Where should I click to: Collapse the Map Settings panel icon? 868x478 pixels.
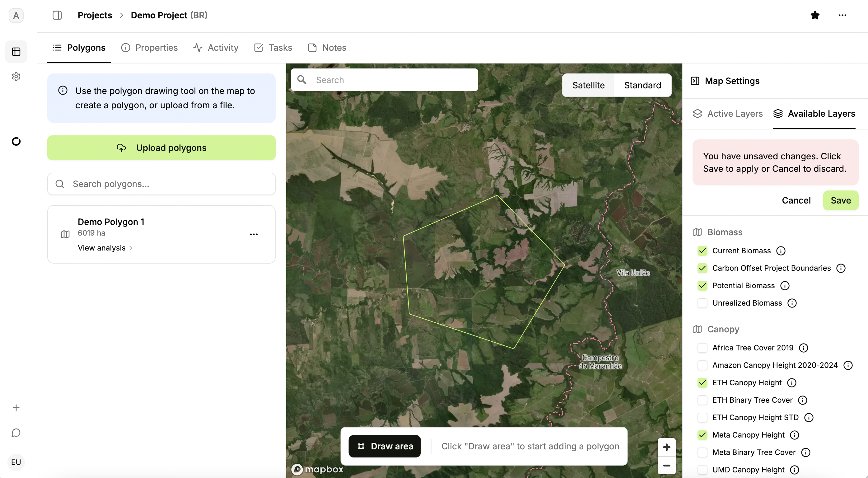695,81
